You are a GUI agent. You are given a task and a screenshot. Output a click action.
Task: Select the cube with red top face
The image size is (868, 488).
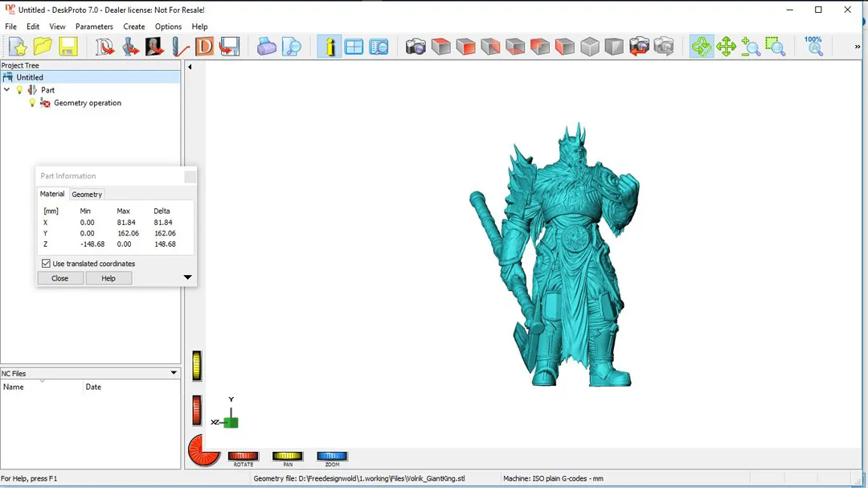coord(440,47)
